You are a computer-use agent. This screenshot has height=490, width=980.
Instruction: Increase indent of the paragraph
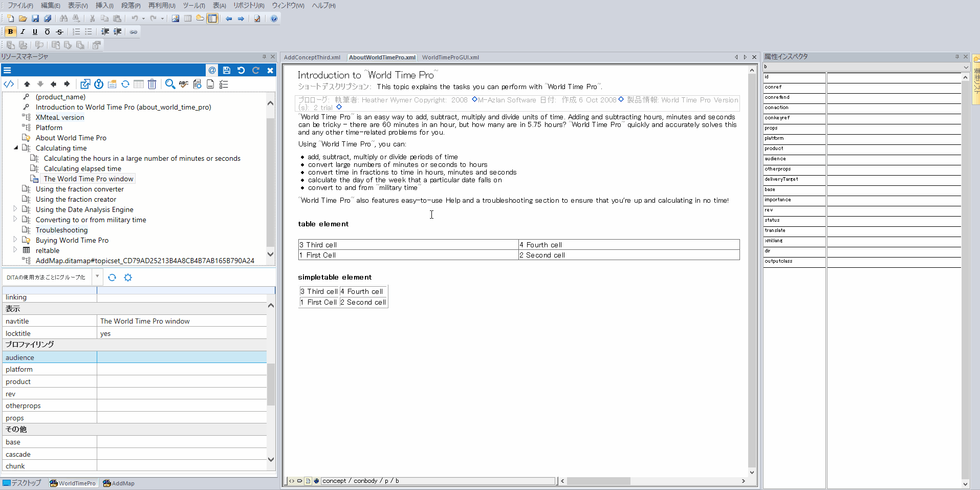(x=117, y=32)
